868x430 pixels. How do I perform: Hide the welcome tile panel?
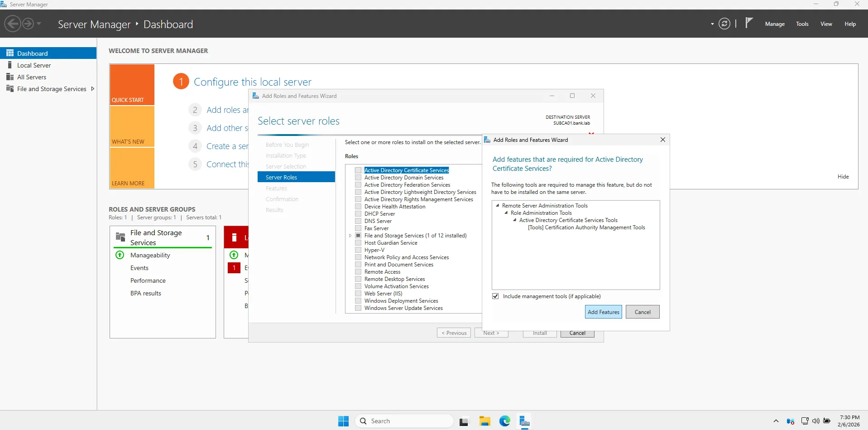(843, 177)
